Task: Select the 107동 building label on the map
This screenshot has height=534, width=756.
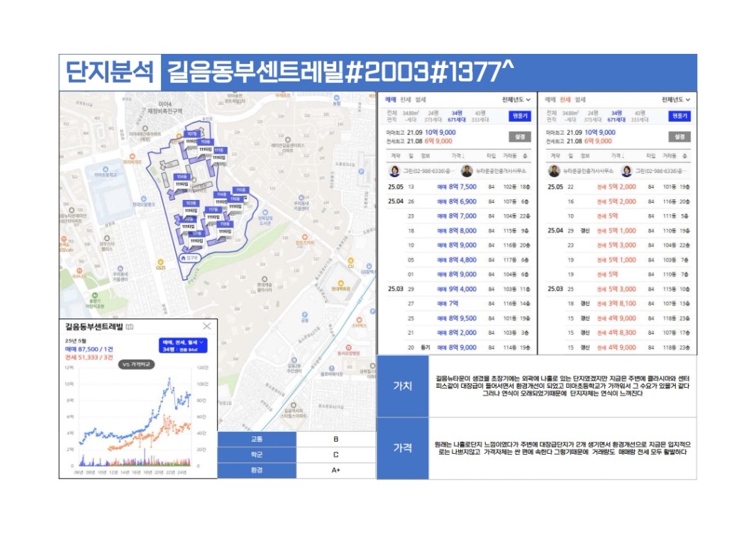Action: [191, 133]
